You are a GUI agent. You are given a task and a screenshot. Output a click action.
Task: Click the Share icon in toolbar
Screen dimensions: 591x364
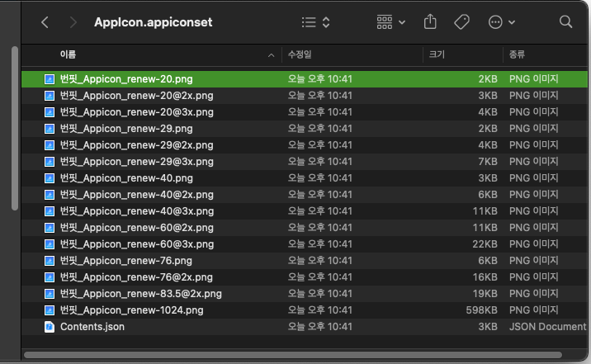(x=430, y=21)
